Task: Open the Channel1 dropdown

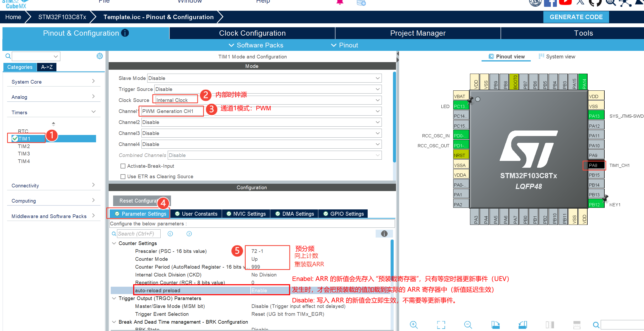Action: click(261, 111)
